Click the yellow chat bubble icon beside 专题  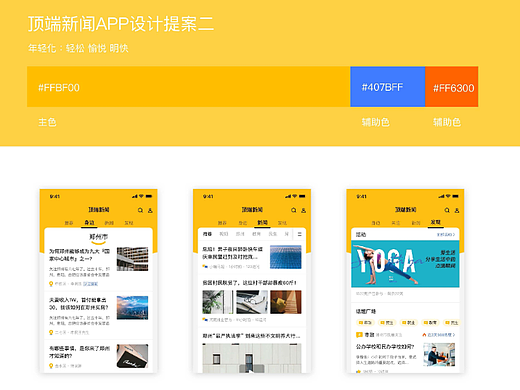[359, 334]
